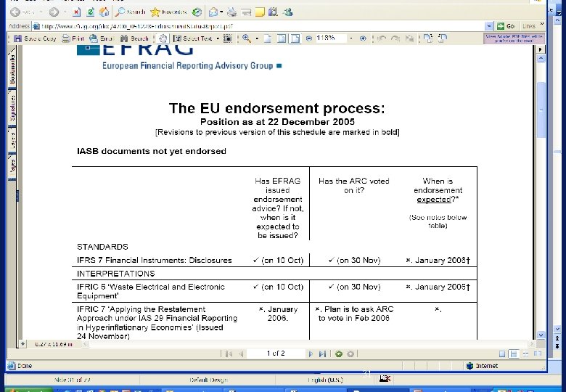Open the History icon in browser toolbar

pos(197,12)
